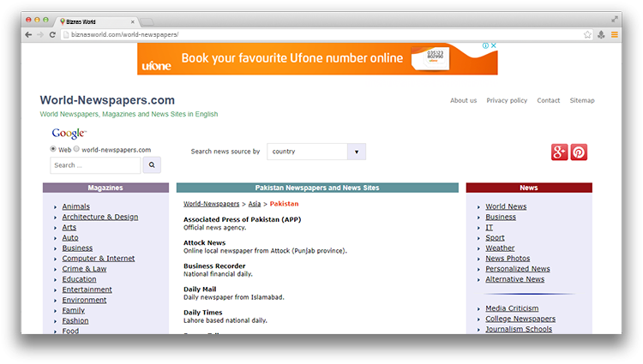Open the Education magazines link
Viewport: 643px width, 364px height.
point(79,279)
